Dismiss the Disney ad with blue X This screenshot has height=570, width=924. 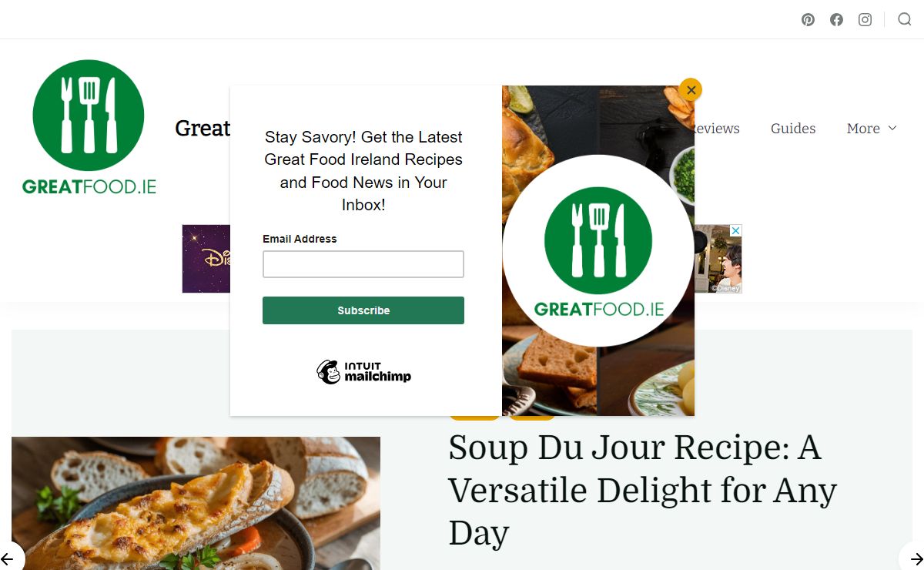click(x=735, y=231)
